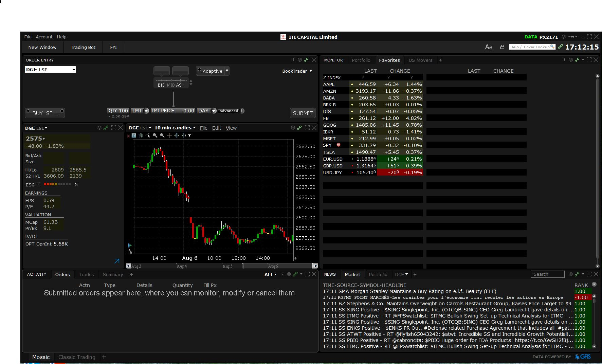The image size is (602, 364).
Task: Open the 10 min candles interval dropdown
Action: (x=175, y=128)
